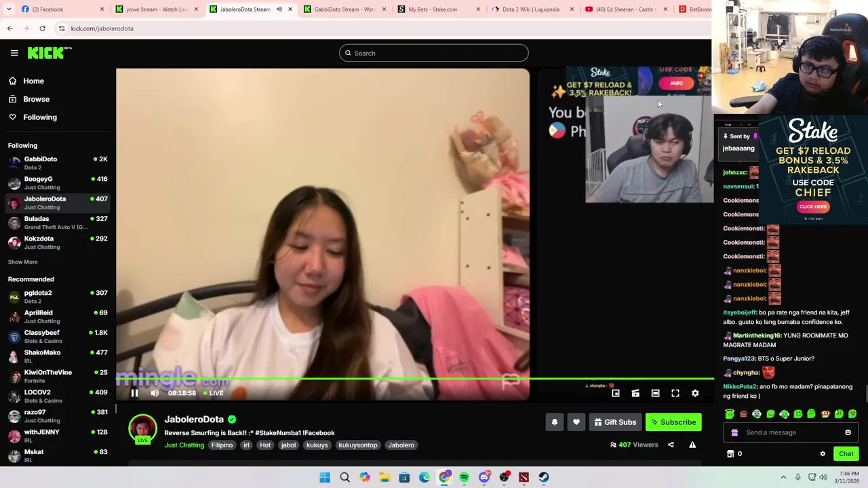Click JaboleroDota streamer avatar

point(142,430)
